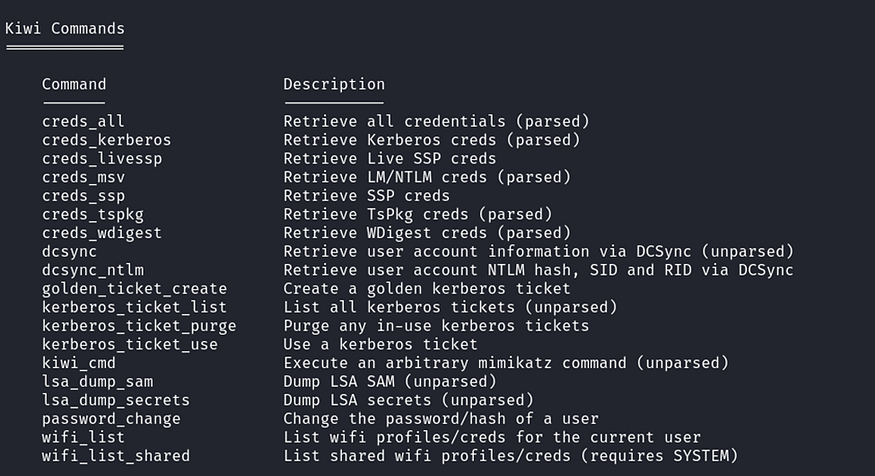Select the 'creds_all' command text

click(83, 121)
